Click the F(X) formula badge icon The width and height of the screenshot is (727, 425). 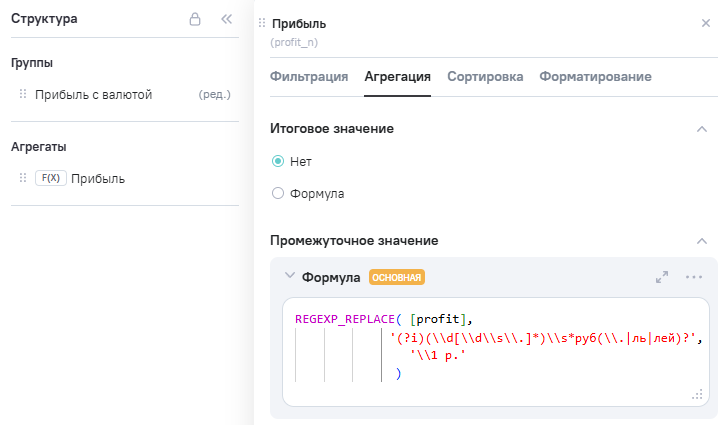coord(50,179)
